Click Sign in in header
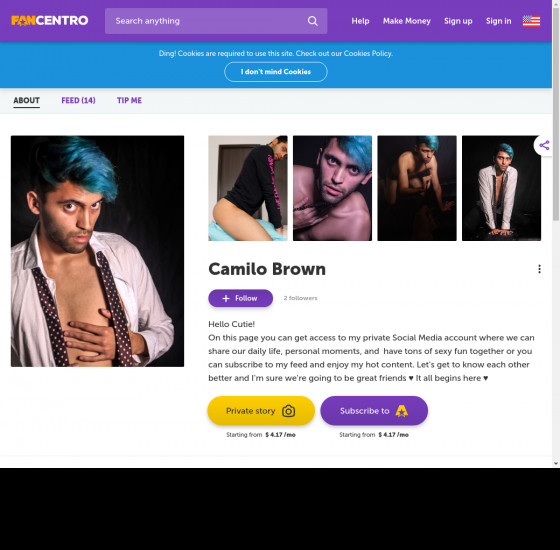The height and width of the screenshot is (550, 560). 498,21
